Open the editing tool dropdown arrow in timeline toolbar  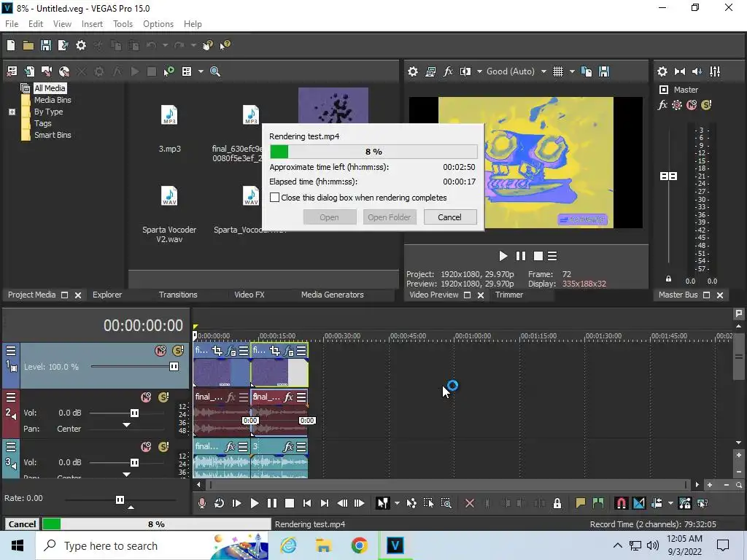tap(396, 503)
